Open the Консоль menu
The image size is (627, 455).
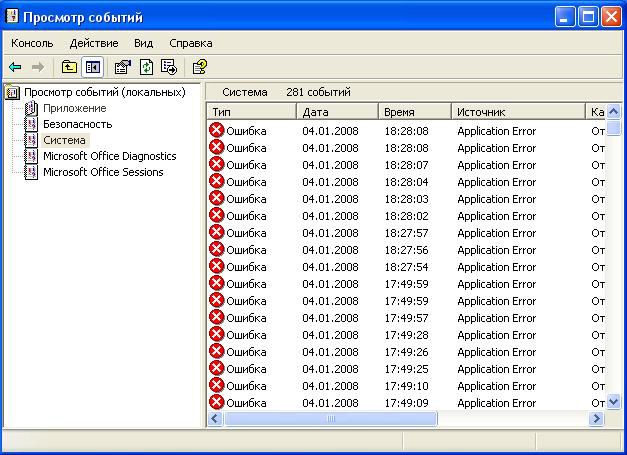tap(32, 43)
